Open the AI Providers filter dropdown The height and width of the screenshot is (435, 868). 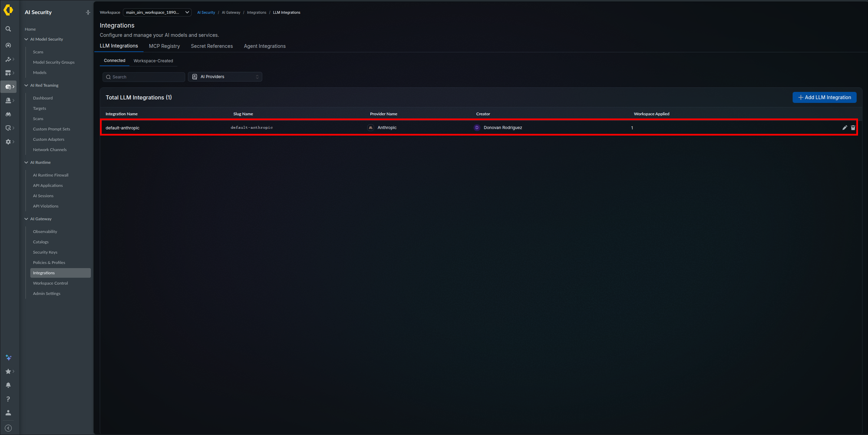[x=225, y=77]
